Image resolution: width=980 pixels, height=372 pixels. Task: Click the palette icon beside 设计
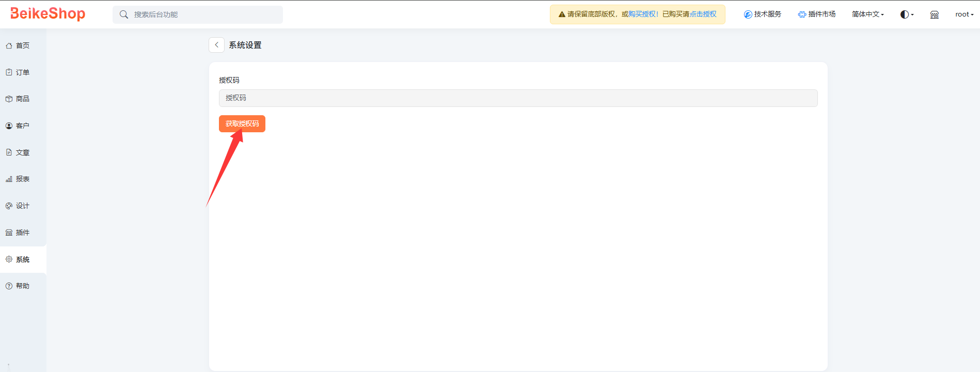(x=9, y=206)
